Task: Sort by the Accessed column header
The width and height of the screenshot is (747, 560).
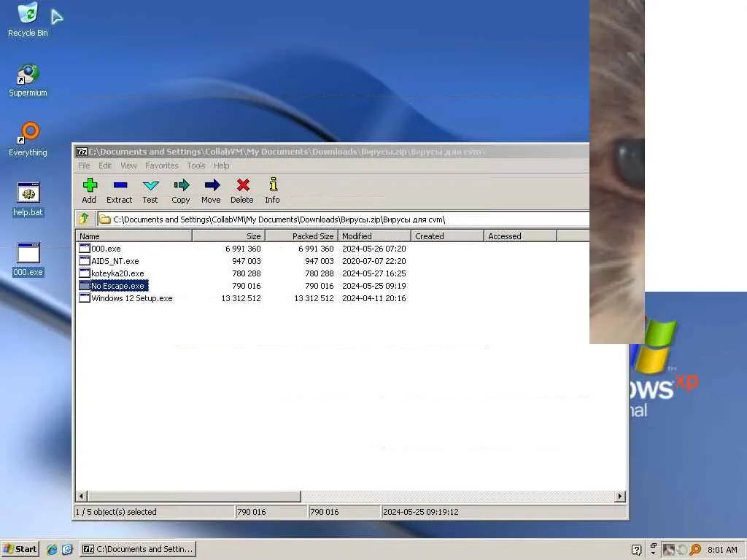Action: pyautogui.click(x=520, y=236)
